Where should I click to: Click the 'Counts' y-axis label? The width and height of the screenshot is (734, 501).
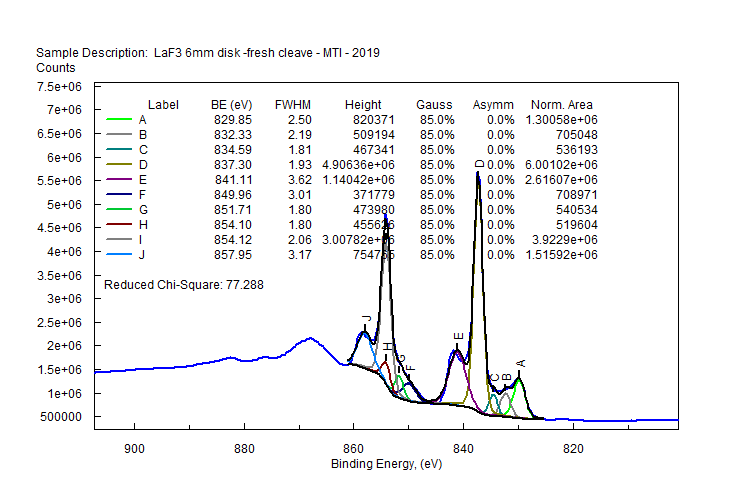click(55, 67)
